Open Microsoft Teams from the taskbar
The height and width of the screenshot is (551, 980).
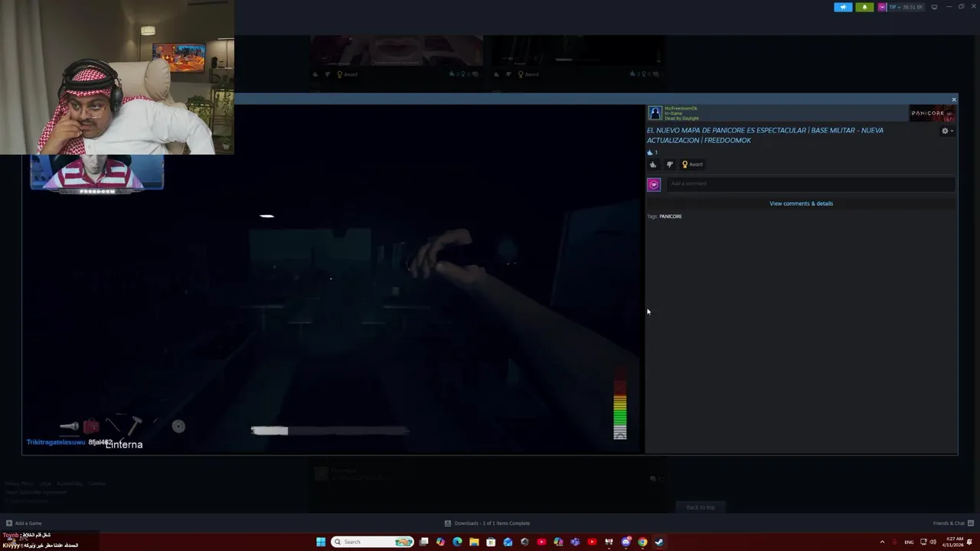point(575,542)
